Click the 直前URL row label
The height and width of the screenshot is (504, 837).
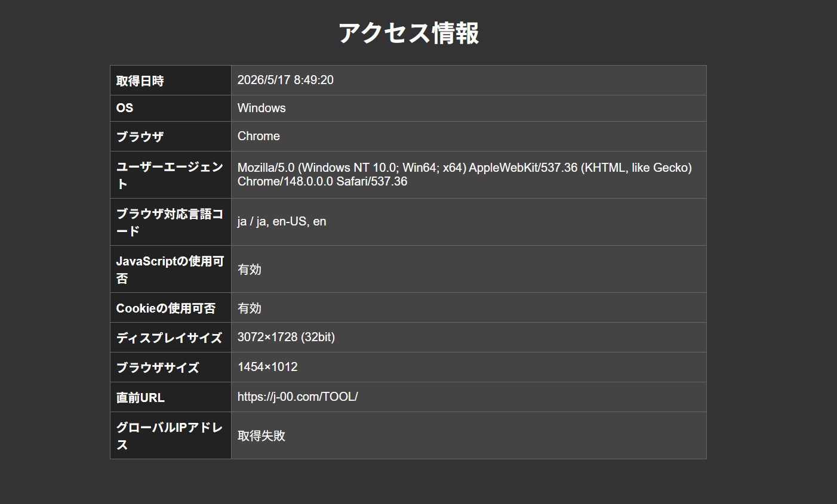tap(140, 397)
